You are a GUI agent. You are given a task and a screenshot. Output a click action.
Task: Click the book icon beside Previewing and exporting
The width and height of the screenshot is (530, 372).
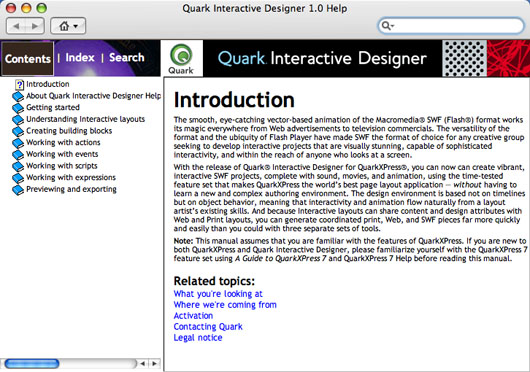[18, 190]
